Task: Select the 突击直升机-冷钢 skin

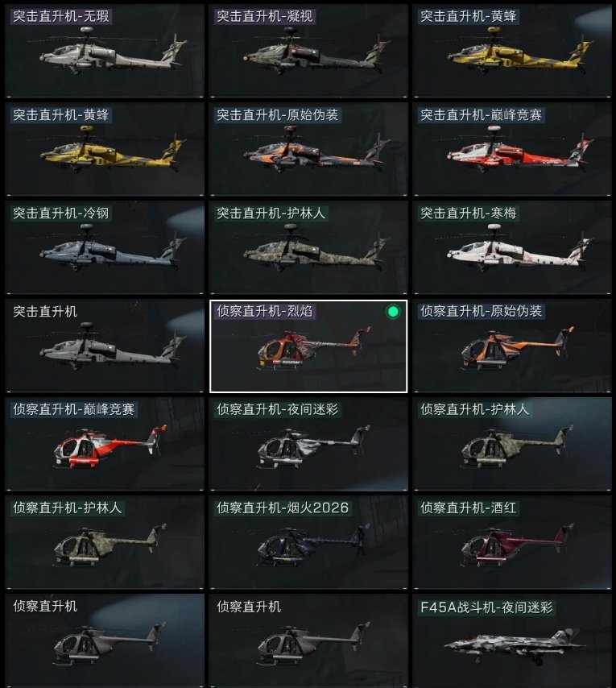Action: [x=105, y=247]
